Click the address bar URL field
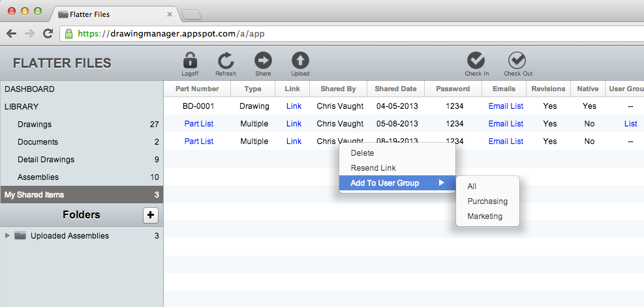The image size is (644, 307). 353,34
